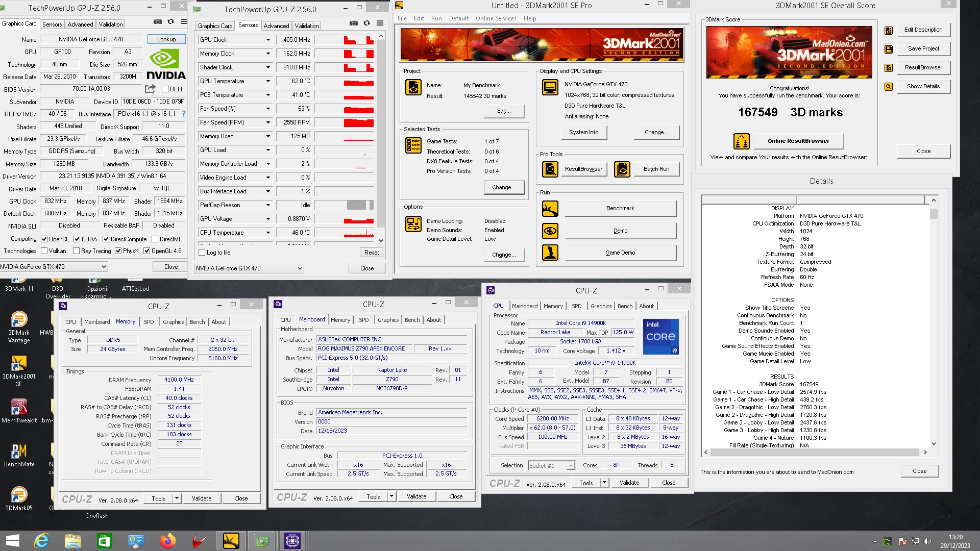
Task: Click the Show Details magnifier icon
Action: click(x=889, y=87)
